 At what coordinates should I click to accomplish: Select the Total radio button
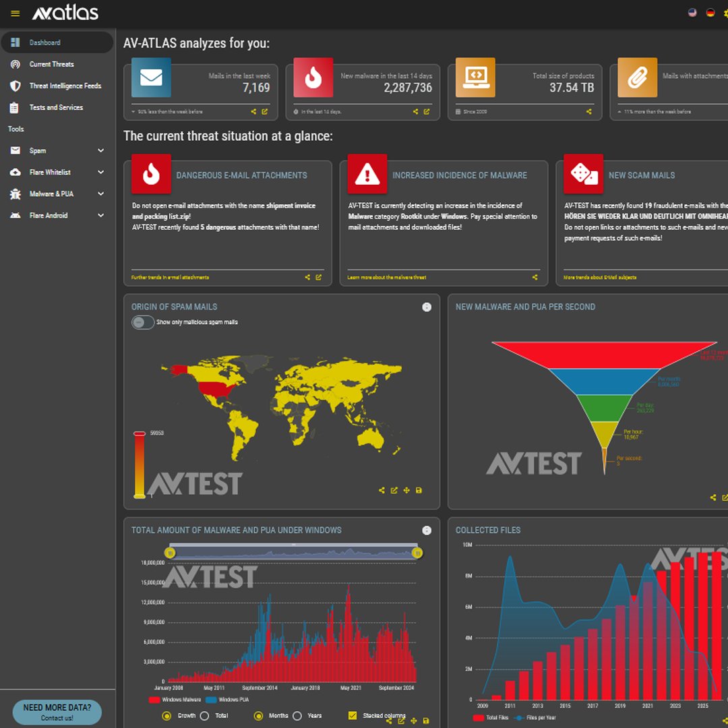pyautogui.click(x=204, y=716)
